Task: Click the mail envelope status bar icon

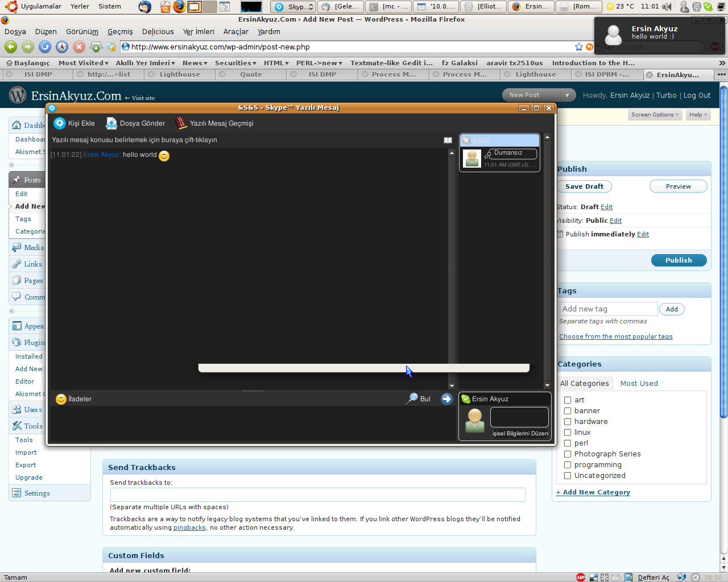Action: tap(615, 577)
